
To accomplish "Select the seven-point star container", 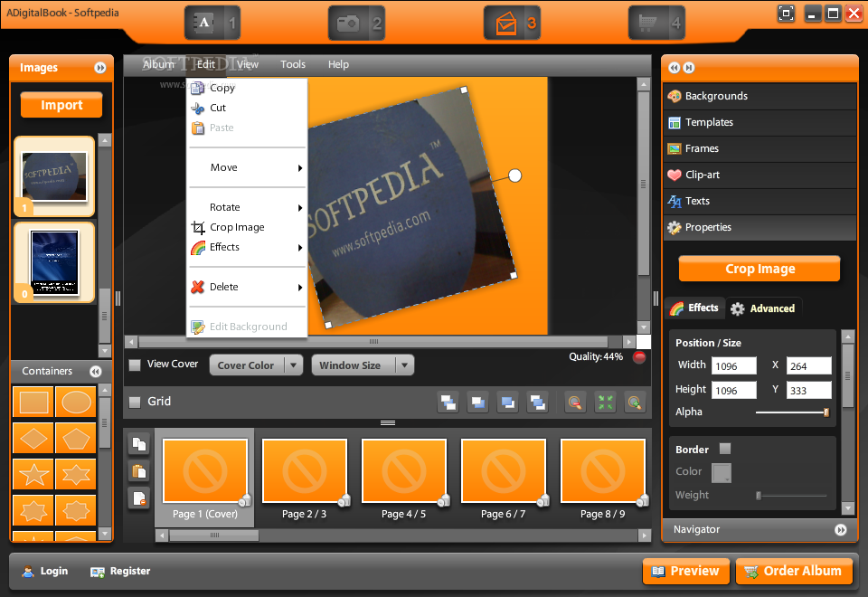I will pos(33,510).
